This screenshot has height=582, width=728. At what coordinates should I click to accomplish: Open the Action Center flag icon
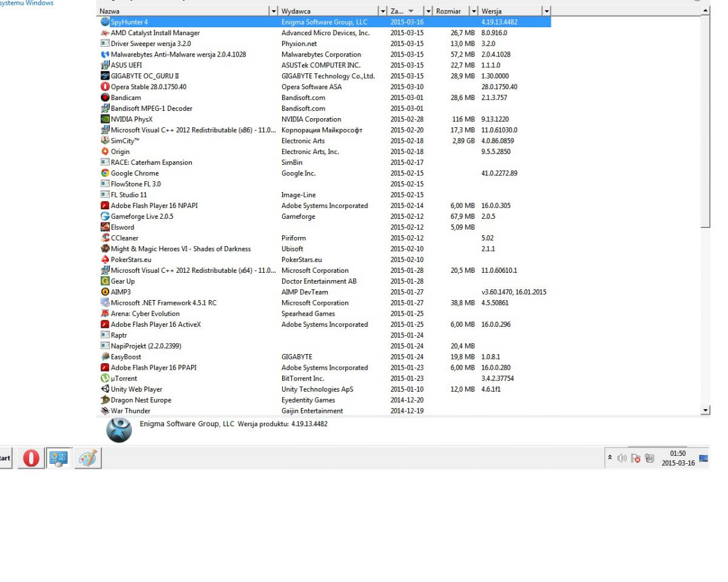coord(635,458)
